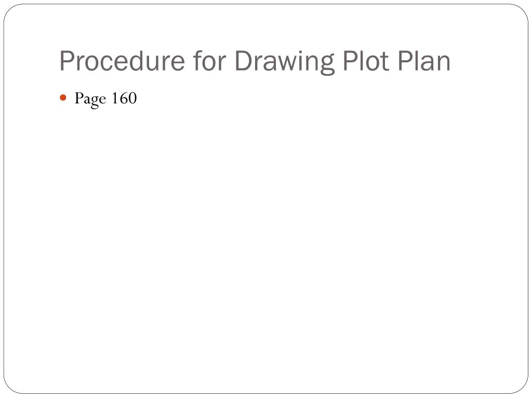Click the word "Plan" at title end
Viewport: 532px width, 399px height.
424,61
